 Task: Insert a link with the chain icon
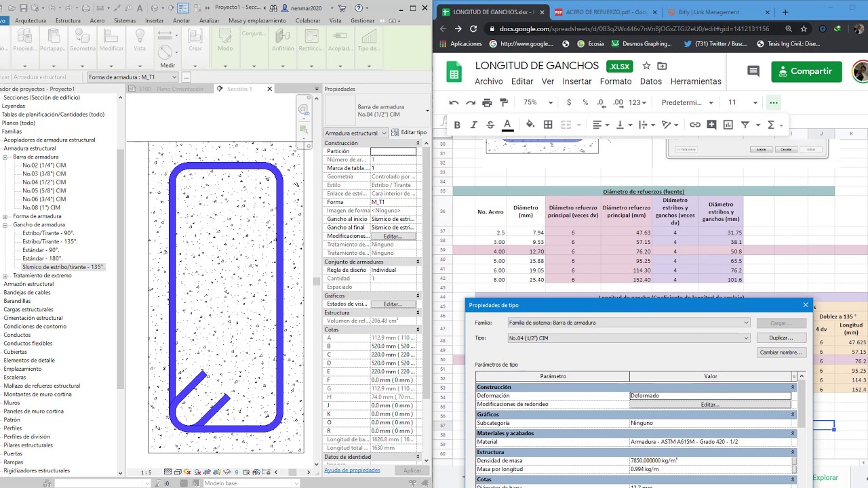coord(695,125)
